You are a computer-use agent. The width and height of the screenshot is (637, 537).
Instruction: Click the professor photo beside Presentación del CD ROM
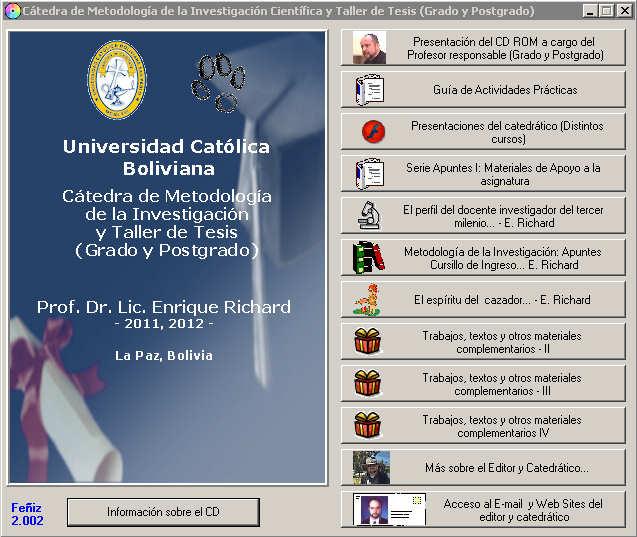pyautogui.click(x=369, y=48)
